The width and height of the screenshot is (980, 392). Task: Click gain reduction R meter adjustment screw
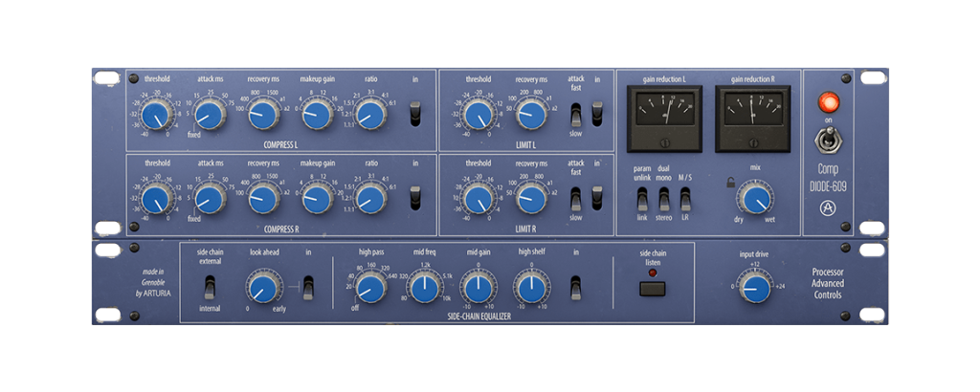(x=753, y=143)
